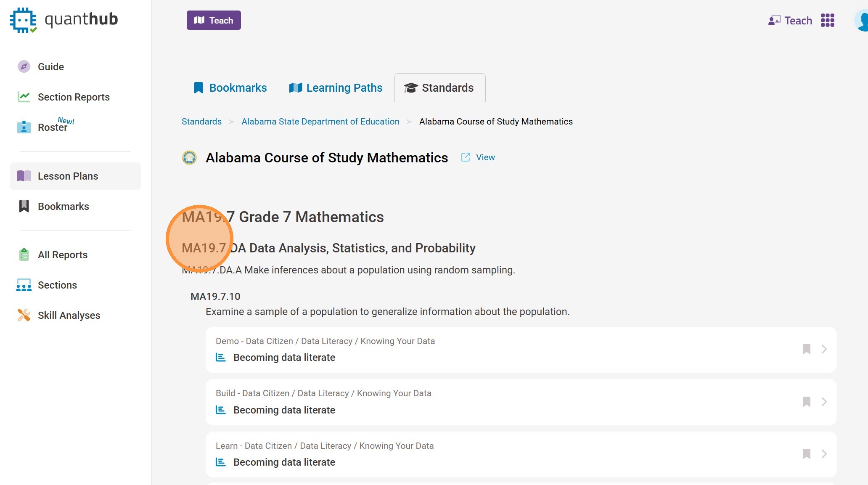
Task: Open Roster in the sidebar
Action: 52,127
